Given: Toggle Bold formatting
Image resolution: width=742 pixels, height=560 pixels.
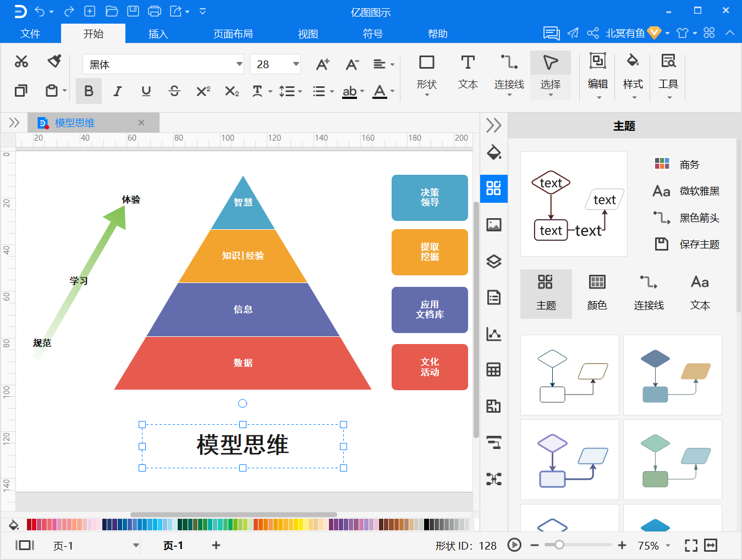Looking at the screenshot, I should 89,91.
